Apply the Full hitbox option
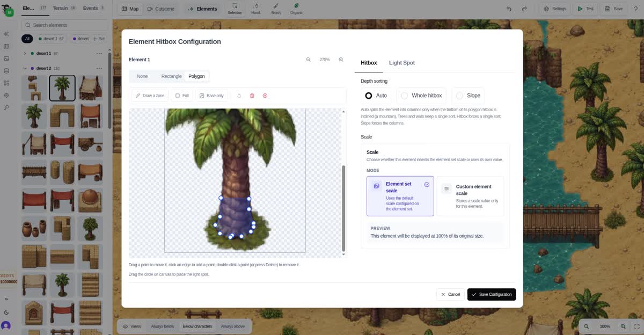The height and width of the screenshot is (335, 644). 182,96
